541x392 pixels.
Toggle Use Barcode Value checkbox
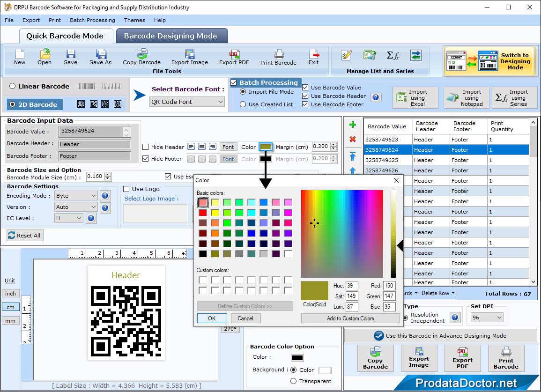(305, 87)
